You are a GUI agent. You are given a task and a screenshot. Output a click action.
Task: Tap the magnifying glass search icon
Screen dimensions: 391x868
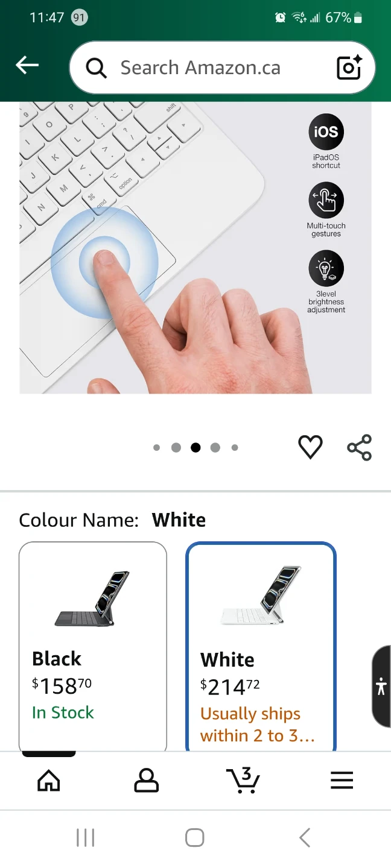point(97,68)
